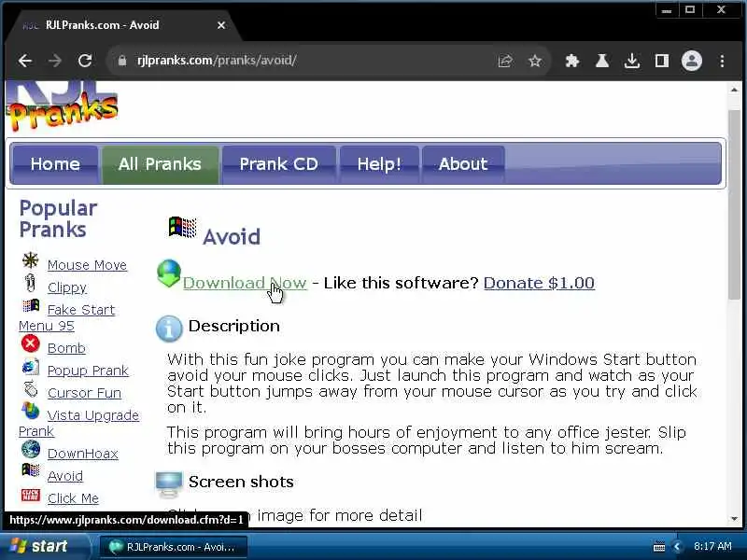747x560 pixels.
Task: Click the Donate $1.00 link
Action: pyautogui.click(x=539, y=283)
